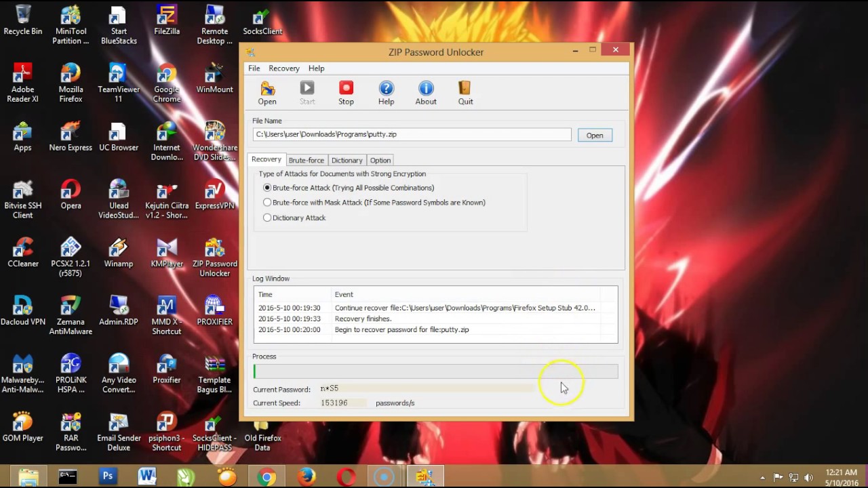Open Adobe Reader XI desktop icon

(22, 83)
